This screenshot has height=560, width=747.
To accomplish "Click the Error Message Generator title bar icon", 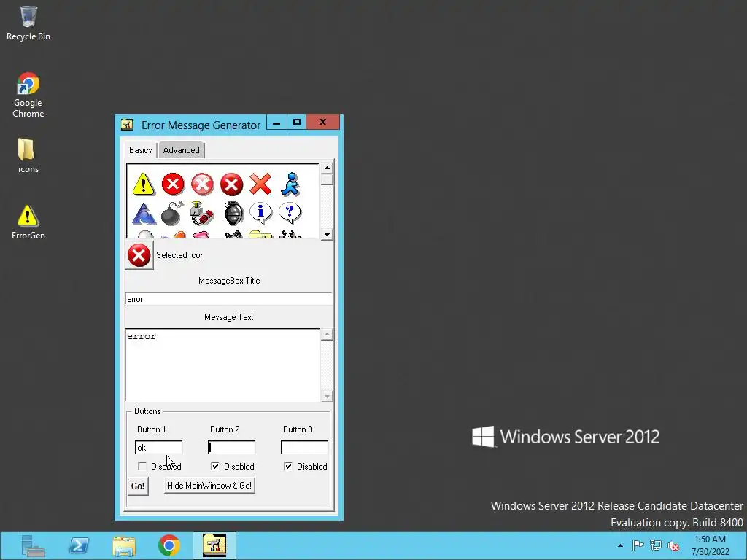I will click(x=127, y=125).
